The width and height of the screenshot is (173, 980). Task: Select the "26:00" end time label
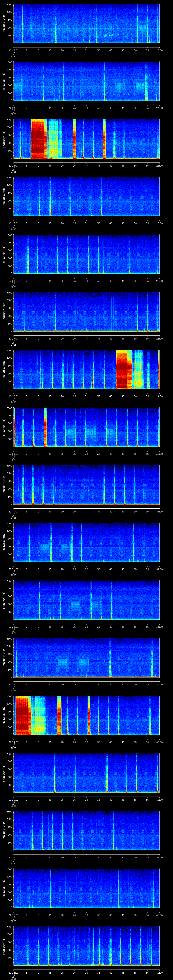coord(160,223)
